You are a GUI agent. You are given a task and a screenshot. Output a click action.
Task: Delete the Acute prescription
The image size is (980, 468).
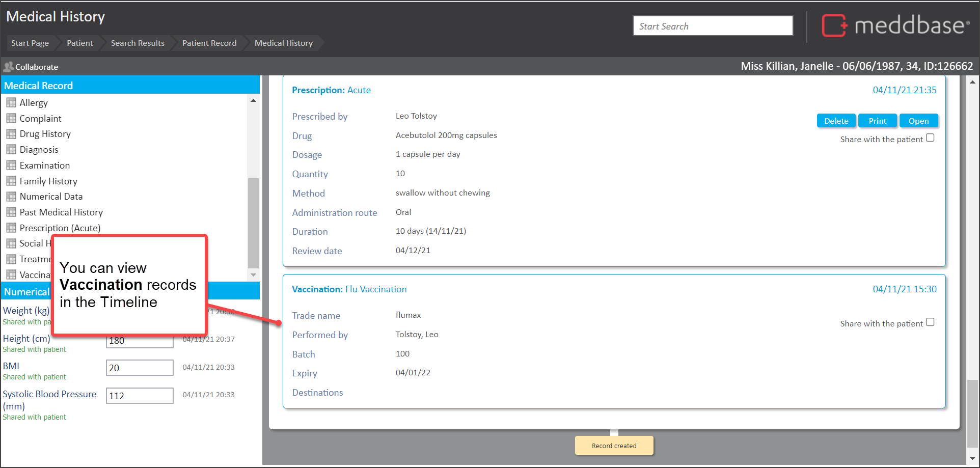[x=836, y=121]
